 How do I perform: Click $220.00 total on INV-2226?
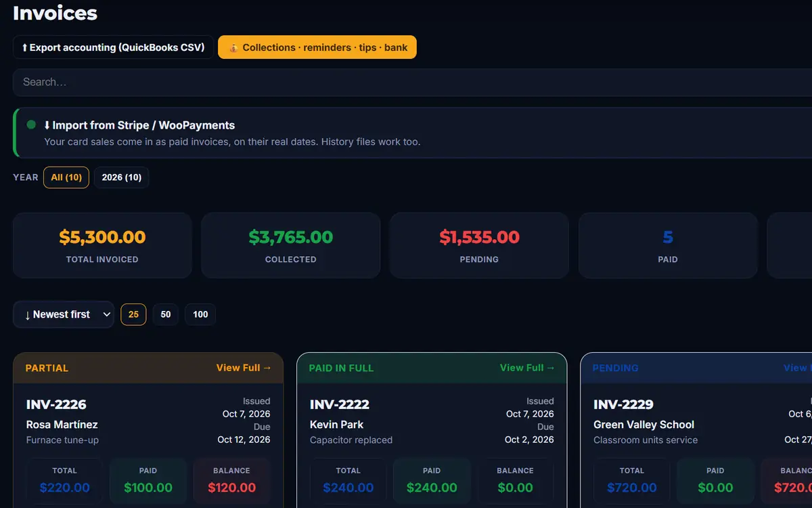click(65, 488)
